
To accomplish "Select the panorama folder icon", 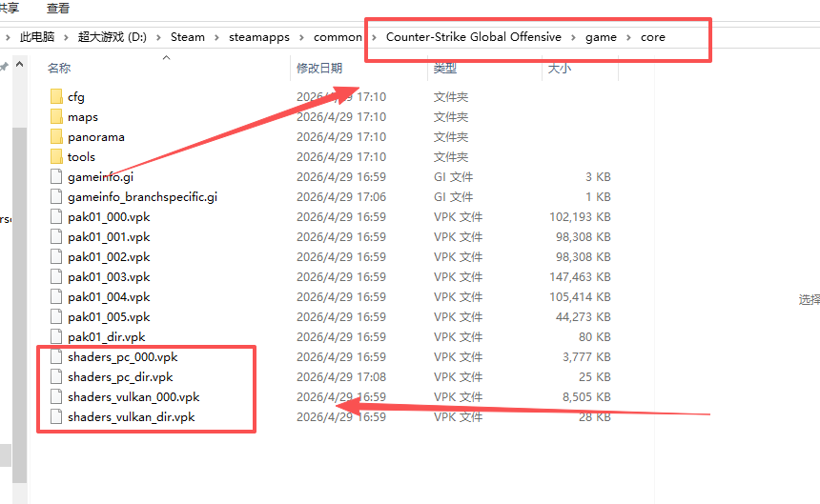I will coord(56,137).
